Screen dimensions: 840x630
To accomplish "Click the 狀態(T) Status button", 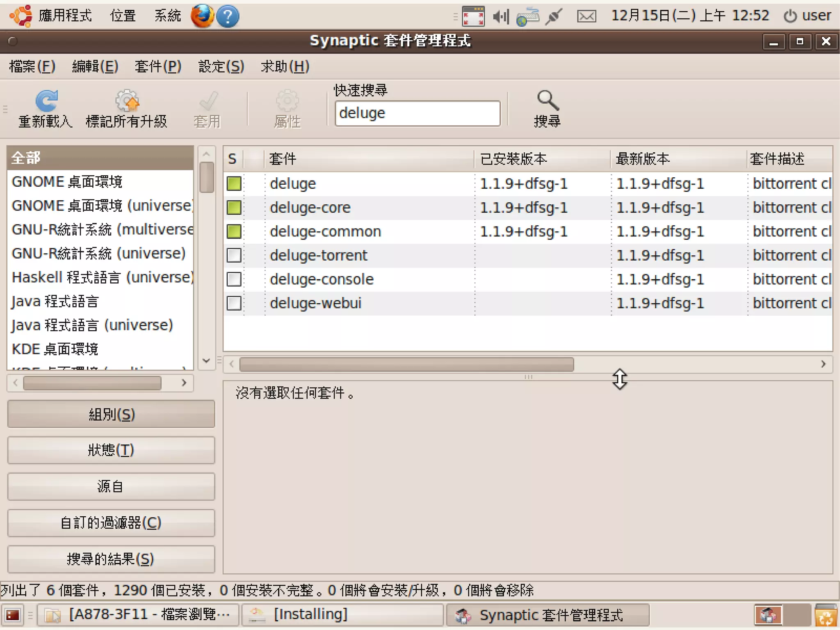I will click(x=111, y=450).
